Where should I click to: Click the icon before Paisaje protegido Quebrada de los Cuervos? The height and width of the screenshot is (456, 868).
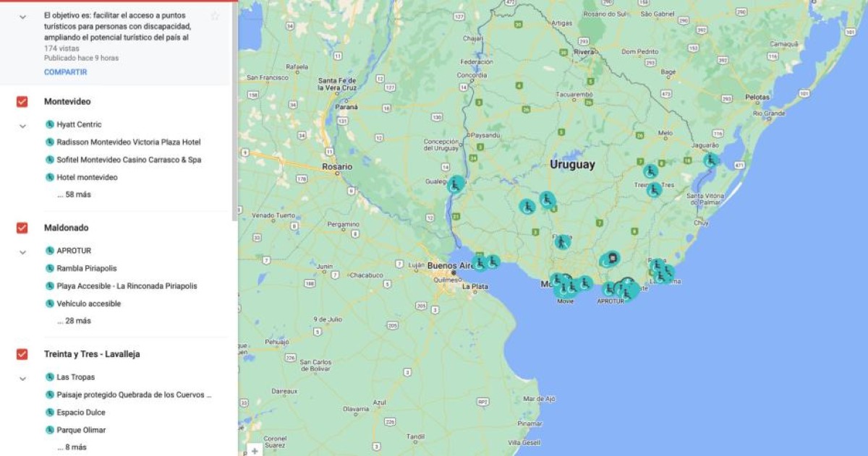pyautogui.click(x=49, y=395)
